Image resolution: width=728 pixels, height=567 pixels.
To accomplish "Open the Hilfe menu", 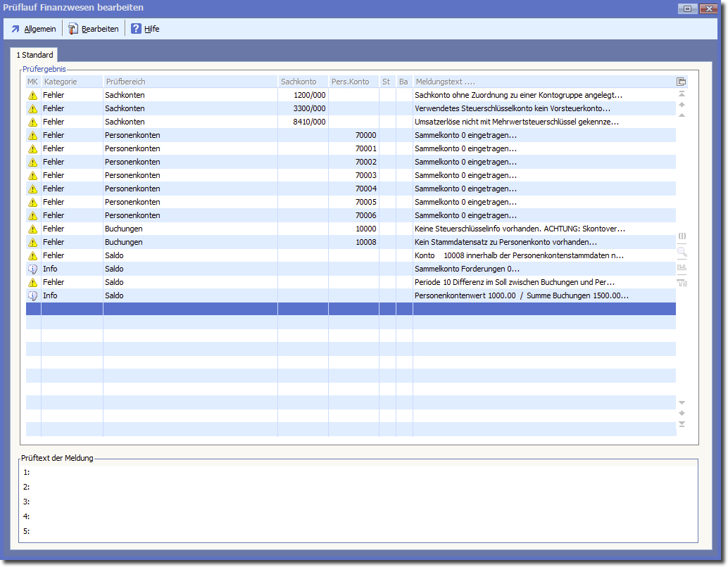I will pyautogui.click(x=145, y=29).
